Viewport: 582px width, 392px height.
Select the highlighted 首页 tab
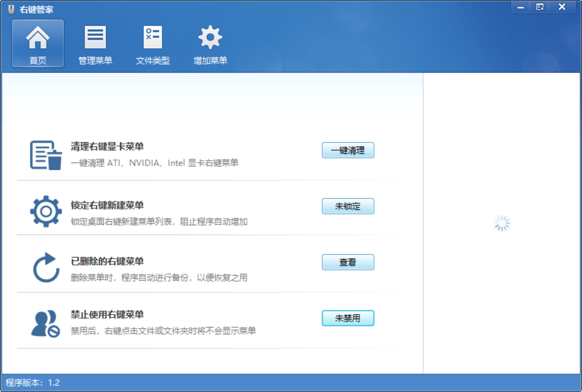click(x=37, y=44)
